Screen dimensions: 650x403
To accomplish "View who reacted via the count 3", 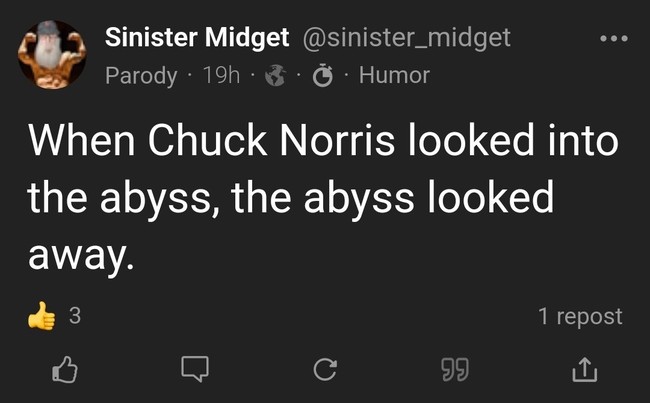I will click(x=74, y=317).
